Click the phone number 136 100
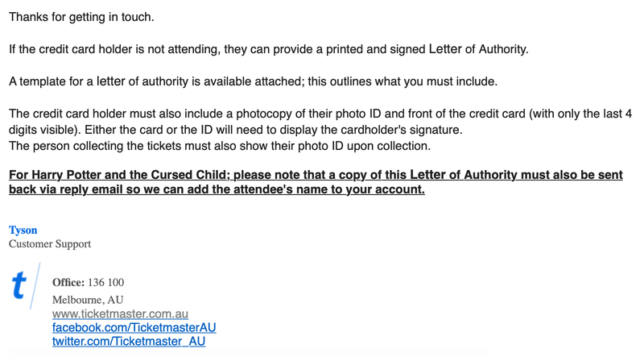Image resolution: width=644 pixels, height=357 pixels. (x=105, y=282)
